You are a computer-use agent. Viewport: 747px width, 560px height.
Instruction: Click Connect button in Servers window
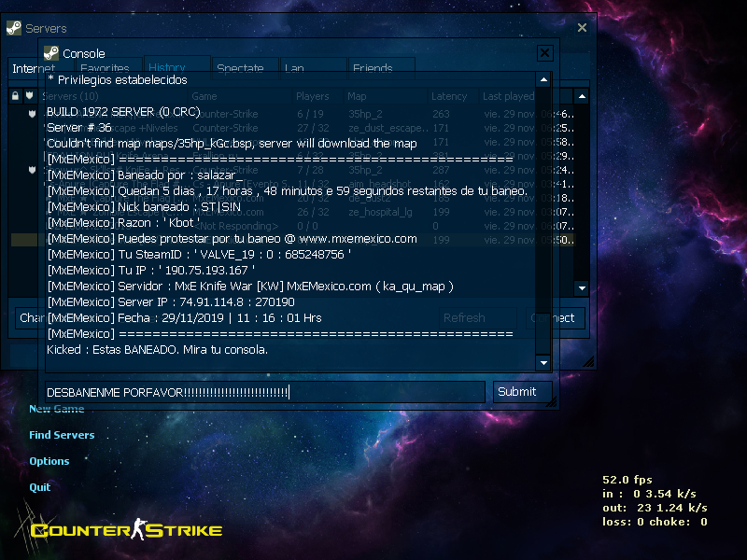click(556, 317)
